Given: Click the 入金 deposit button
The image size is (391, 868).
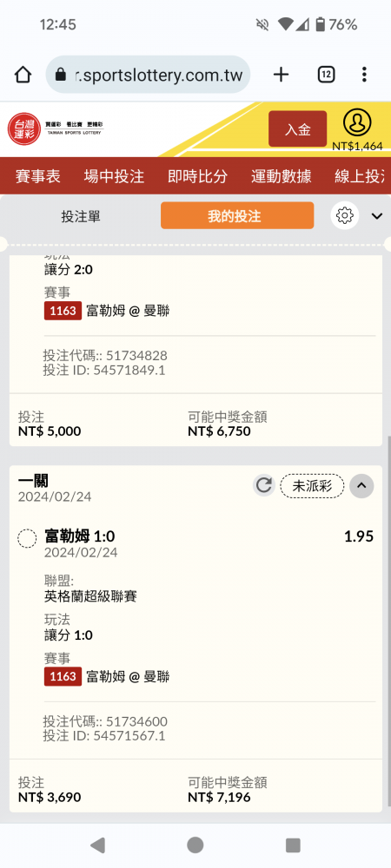Looking at the screenshot, I should tap(297, 129).
